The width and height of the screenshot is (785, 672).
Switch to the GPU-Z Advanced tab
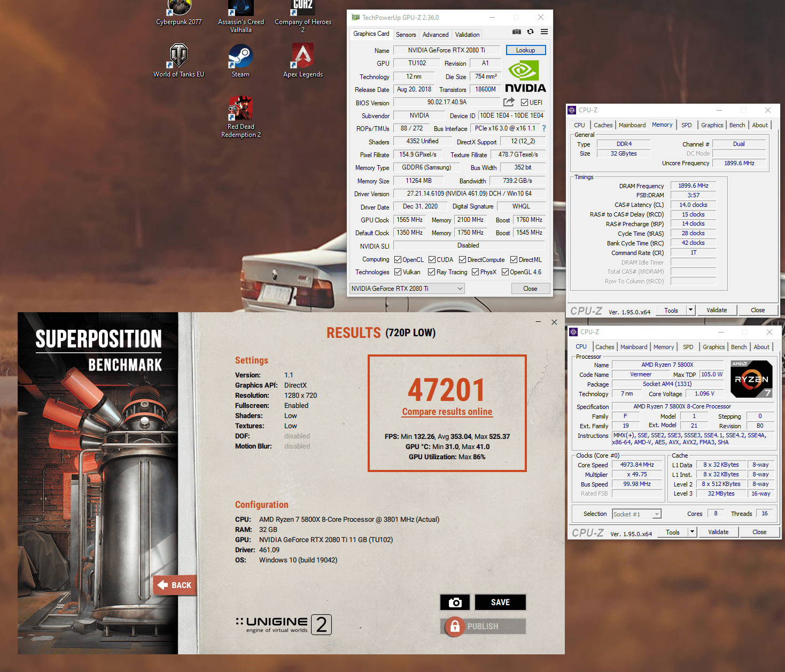[436, 35]
